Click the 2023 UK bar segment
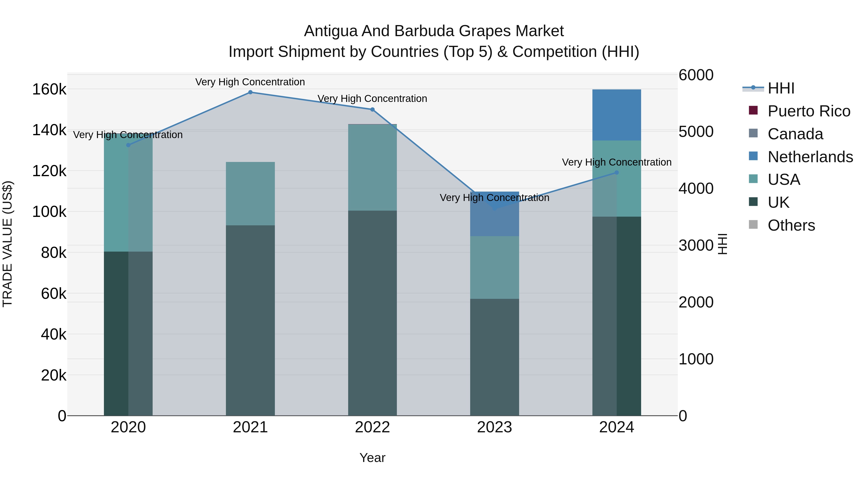868x488 pixels. (x=495, y=357)
